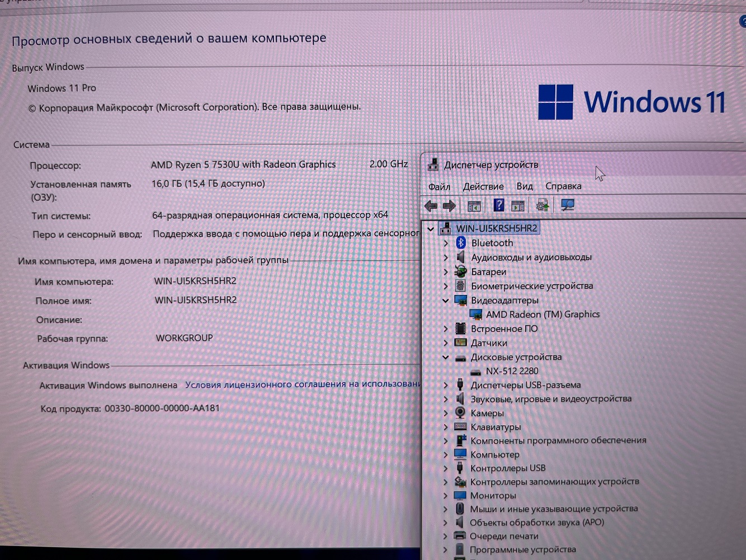
Task: Click the Bluetooth category icon
Action: [x=461, y=242]
